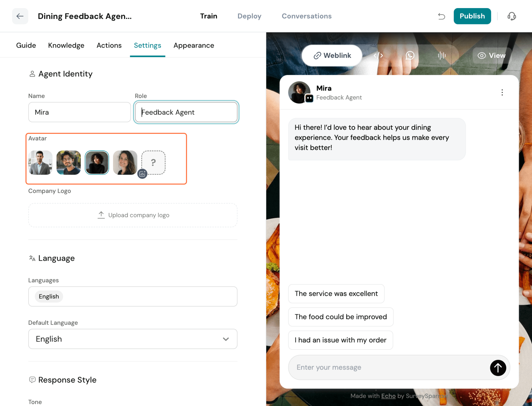Upload company logo
Screen dimensions: 532x406
click(133, 215)
